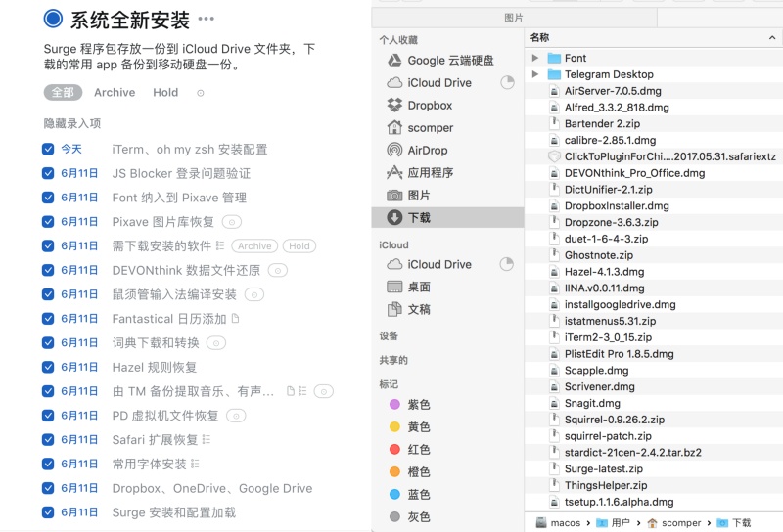Select the Scrivener.dmg file
Image resolution: width=783 pixels, height=532 pixels.
600,386
